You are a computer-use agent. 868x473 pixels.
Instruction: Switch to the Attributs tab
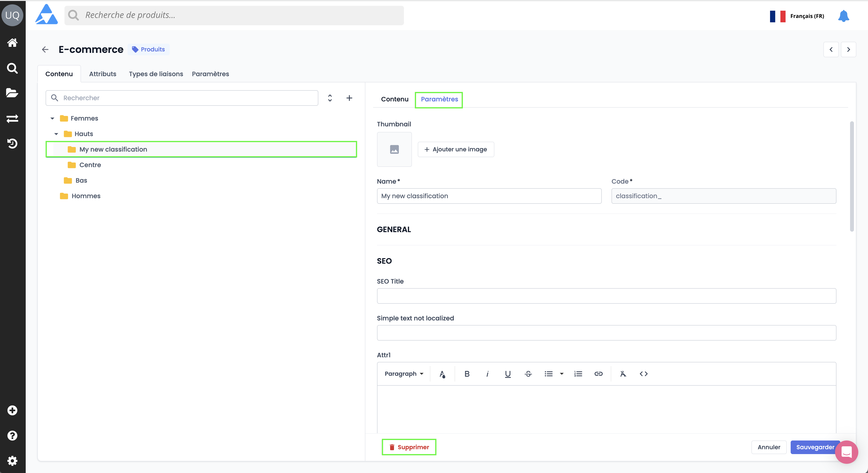pos(103,74)
